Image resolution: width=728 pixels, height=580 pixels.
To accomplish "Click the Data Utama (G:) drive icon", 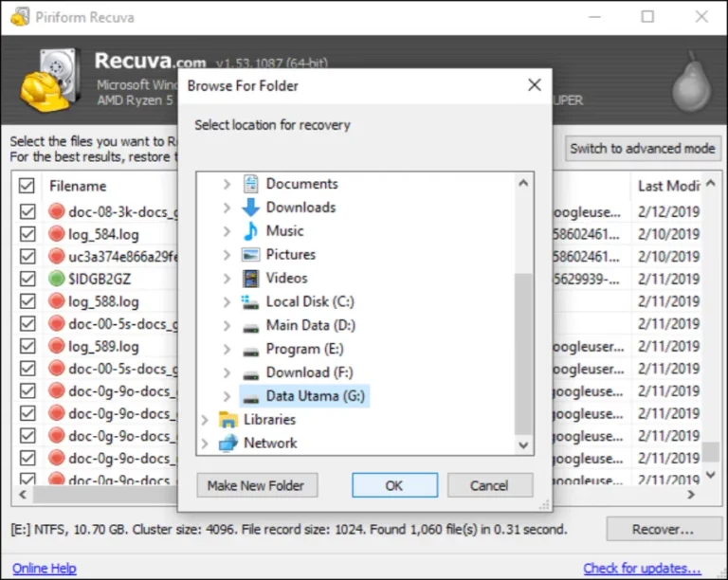I will 250,399.
